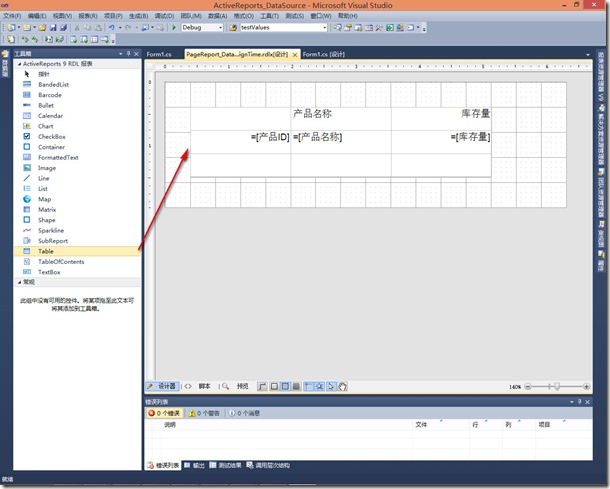
Task: Click the Undo arrow in the toolbar
Action: coord(112,28)
